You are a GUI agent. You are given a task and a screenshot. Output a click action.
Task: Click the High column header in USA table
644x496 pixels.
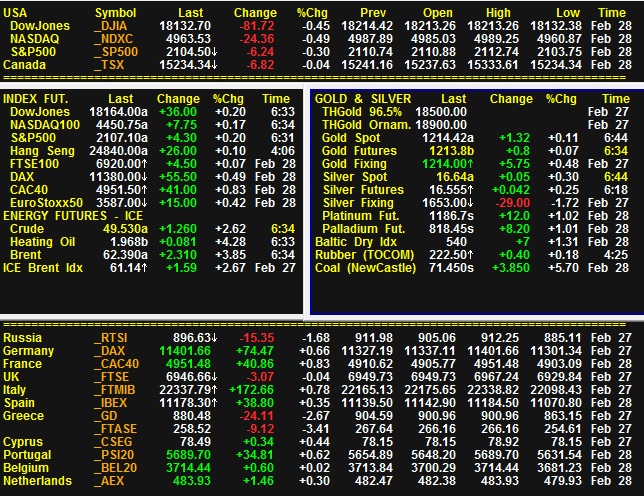[x=498, y=13]
